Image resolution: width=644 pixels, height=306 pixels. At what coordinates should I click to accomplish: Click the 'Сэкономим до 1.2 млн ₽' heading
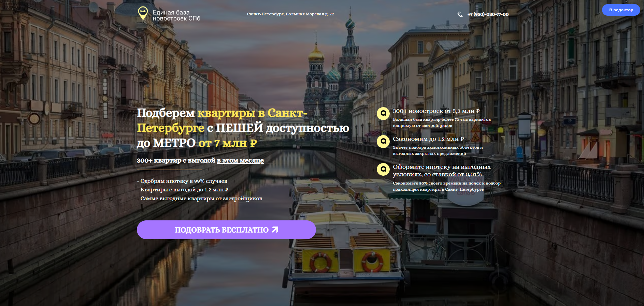click(x=428, y=139)
